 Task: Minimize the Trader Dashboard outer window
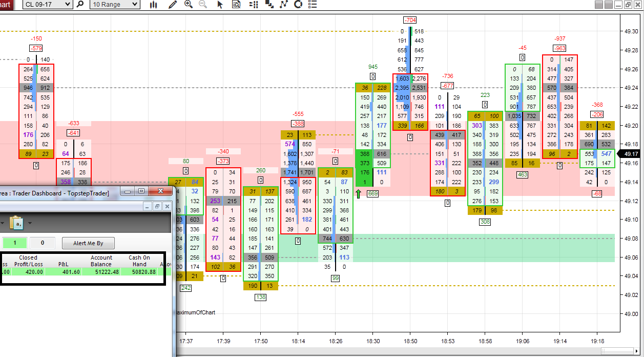[x=128, y=191]
